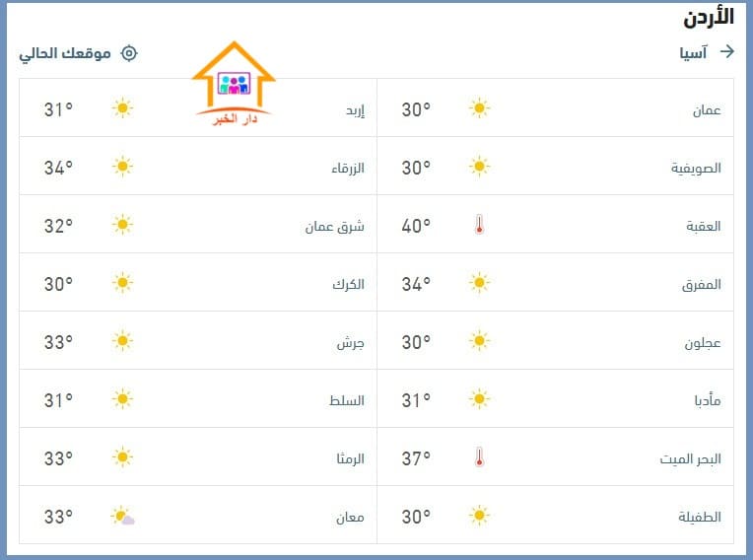The height and width of the screenshot is (560, 753).
Task: Click the back arrow next to آسيا
Action: (x=727, y=51)
